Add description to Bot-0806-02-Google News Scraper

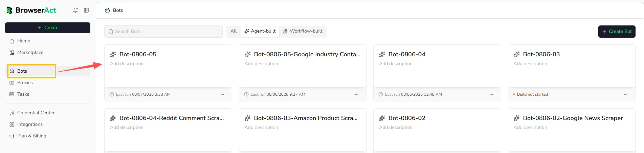(530, 128)
